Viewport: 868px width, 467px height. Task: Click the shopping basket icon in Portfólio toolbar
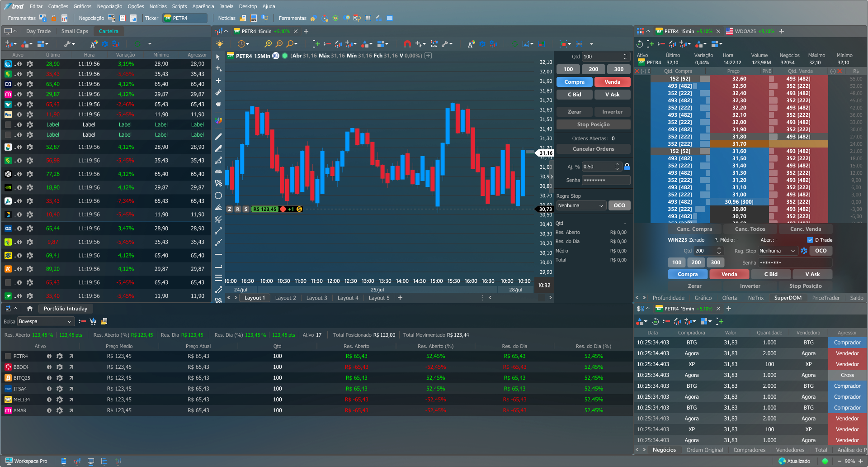[x=93, y=321]
